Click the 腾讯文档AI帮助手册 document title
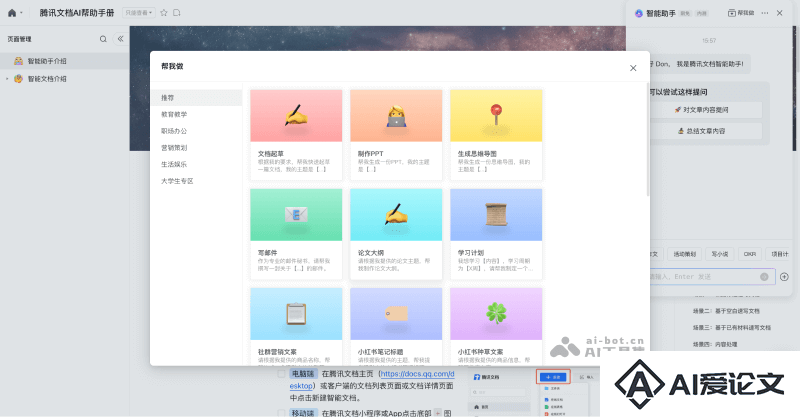The width and height of the screenshot is (800, 417). [77, 13]
